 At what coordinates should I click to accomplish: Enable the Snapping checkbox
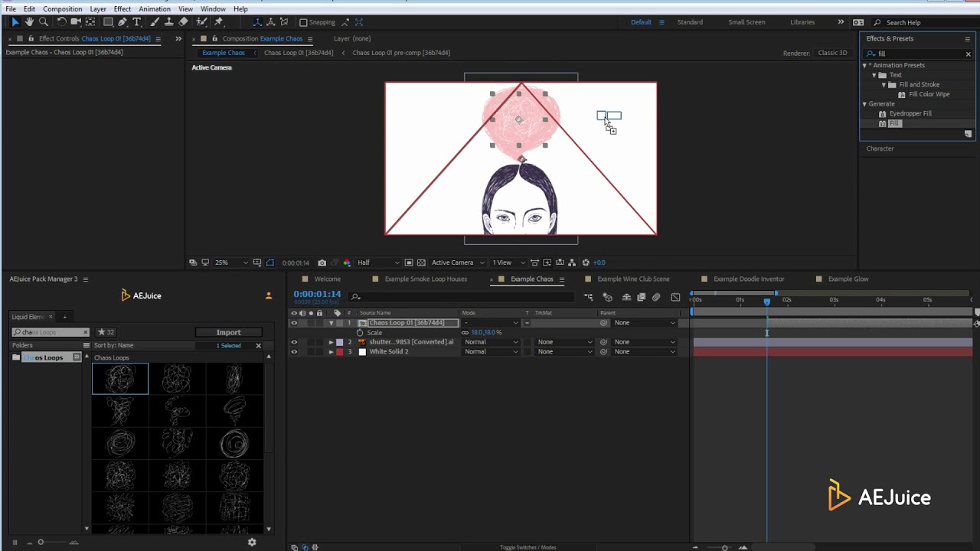click(x=303, y=22)
